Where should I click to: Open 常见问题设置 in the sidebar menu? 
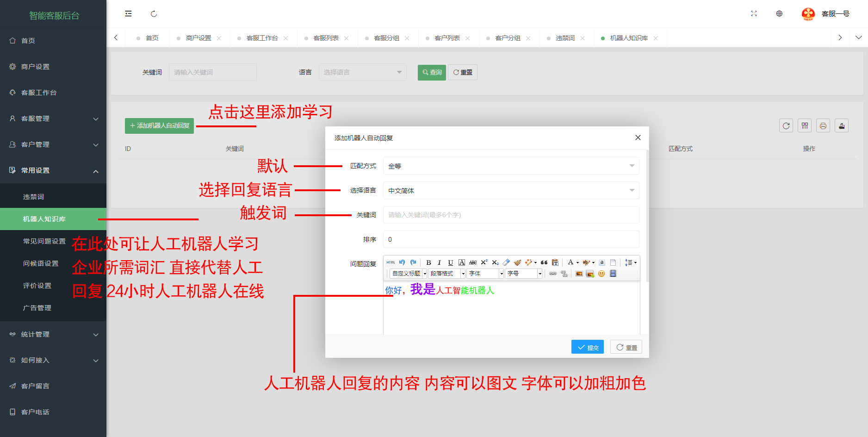click(44, 241)
